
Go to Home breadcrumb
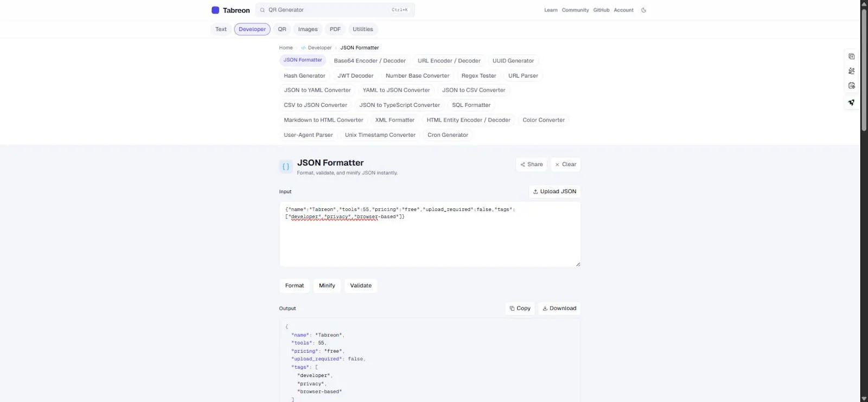point(286,48)
